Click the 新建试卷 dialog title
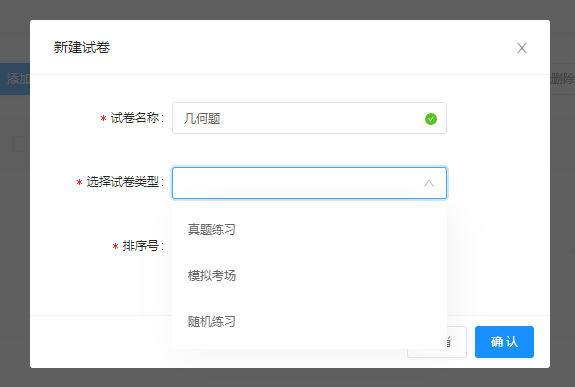Image resolution: width=575 pixels, height=387 pixels. (82, 47)
